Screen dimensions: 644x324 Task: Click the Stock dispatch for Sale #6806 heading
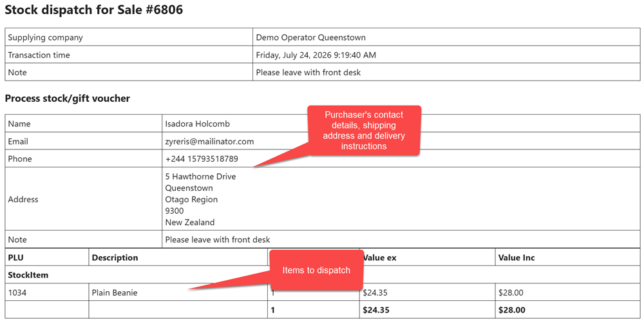point(93,10)
